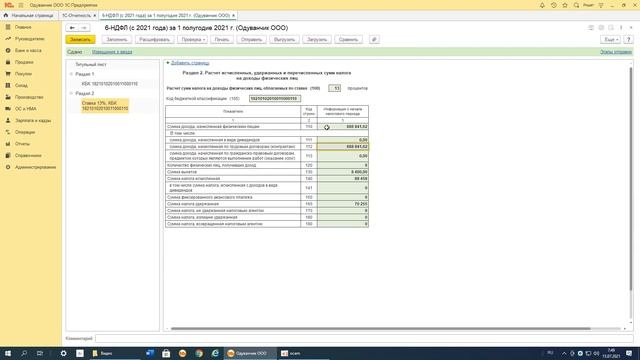Collapse Раздел 2 tree node
The height and width of the screenshot is (360, 640).
click(x=71, y=93)
